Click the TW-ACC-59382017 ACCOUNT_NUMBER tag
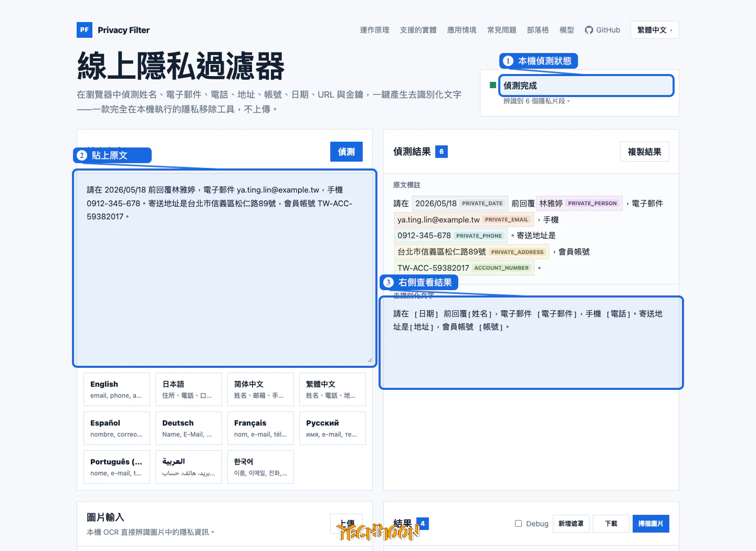The height and width of the screenshot is (551, 756). [x=464, y=268]
